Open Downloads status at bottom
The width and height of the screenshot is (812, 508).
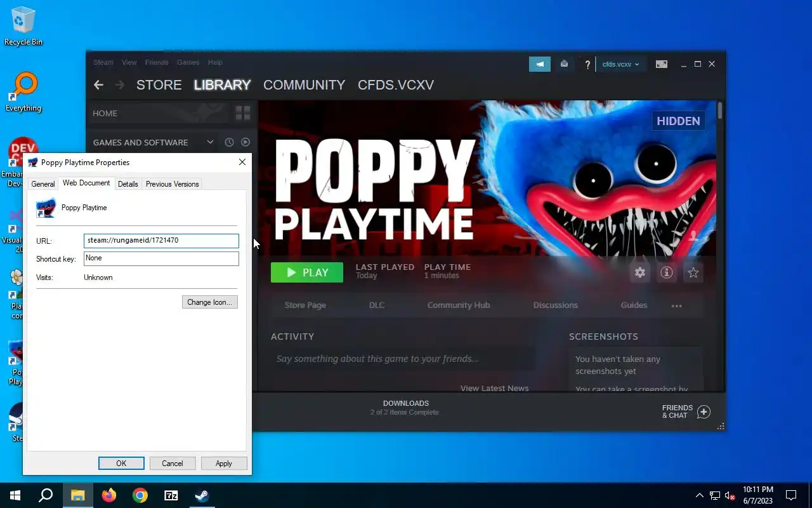click(x=405, y=408)
